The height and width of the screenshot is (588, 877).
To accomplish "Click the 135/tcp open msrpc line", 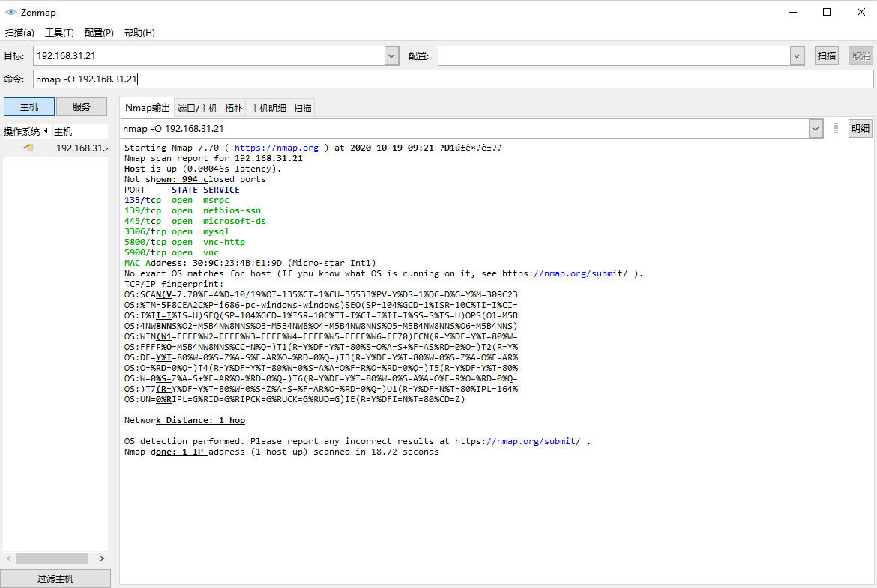I will tap(177, 200).
